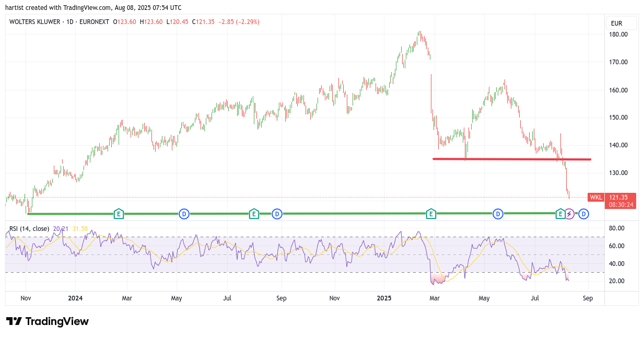Open the dividend marker from May 2024
Viewport: 644px width, 337px height.
(184, 214)
